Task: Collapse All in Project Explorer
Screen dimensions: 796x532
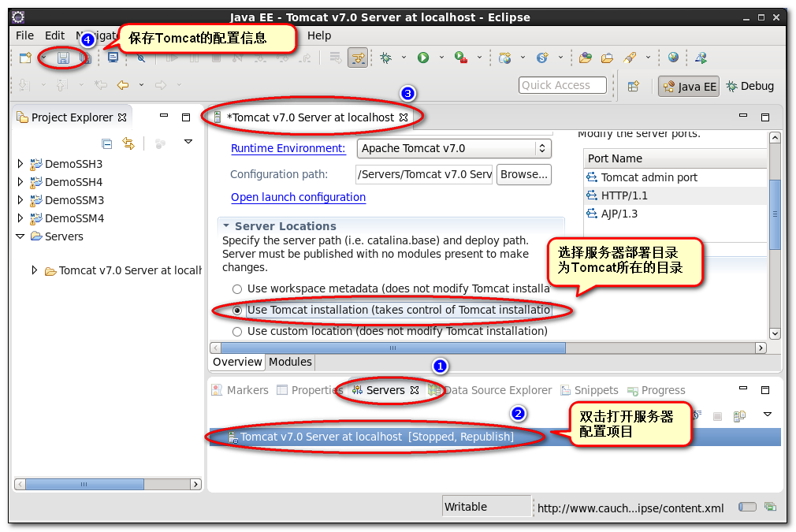Action: tap(106, 143)
